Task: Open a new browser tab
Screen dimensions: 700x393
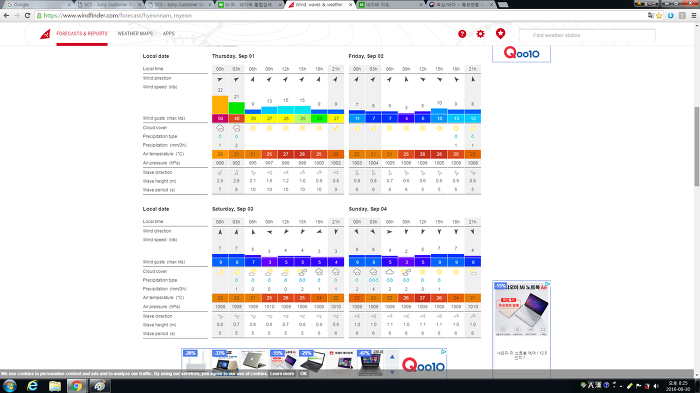Action: click(x=503, y=4)
